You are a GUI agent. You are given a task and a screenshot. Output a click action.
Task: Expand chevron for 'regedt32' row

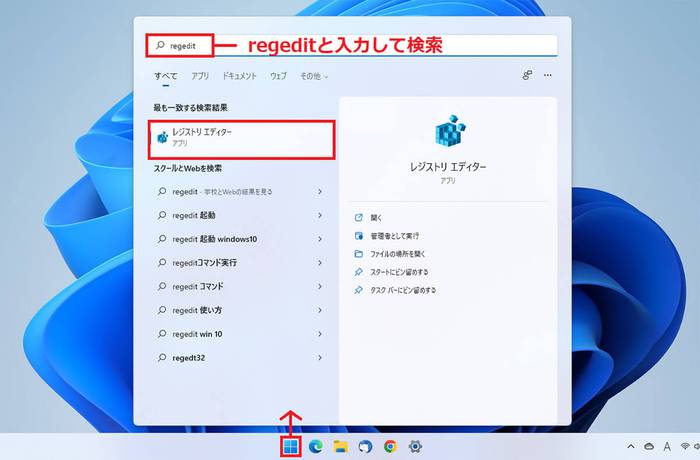(x=320, y=357)
